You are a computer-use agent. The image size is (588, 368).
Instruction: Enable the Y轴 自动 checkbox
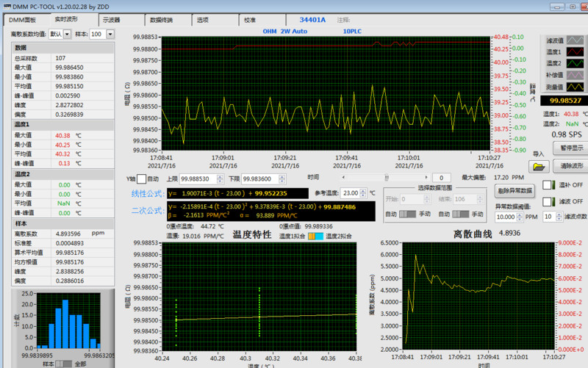[142, 178]
